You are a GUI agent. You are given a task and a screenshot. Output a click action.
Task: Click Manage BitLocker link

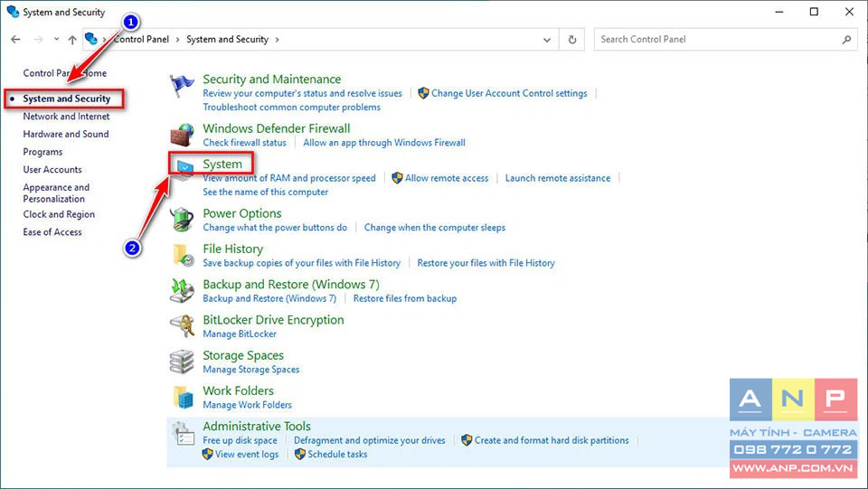point(239,333)
